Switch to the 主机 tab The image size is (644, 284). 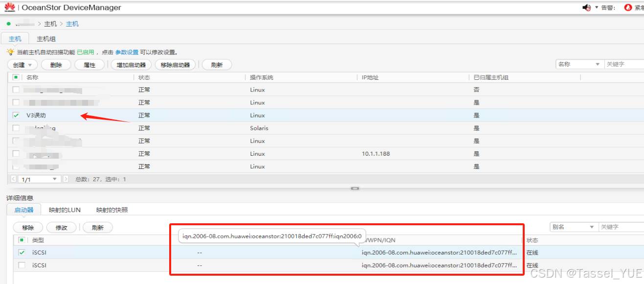coord(15,39)
